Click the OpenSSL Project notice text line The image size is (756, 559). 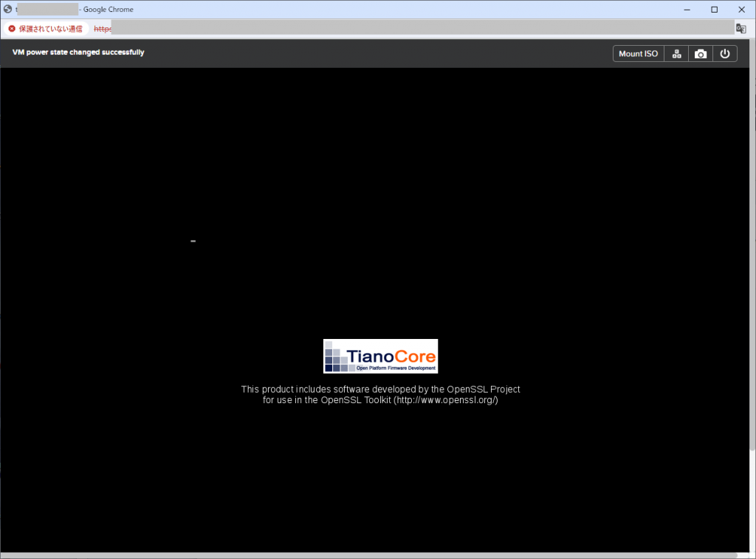(380, 389)
